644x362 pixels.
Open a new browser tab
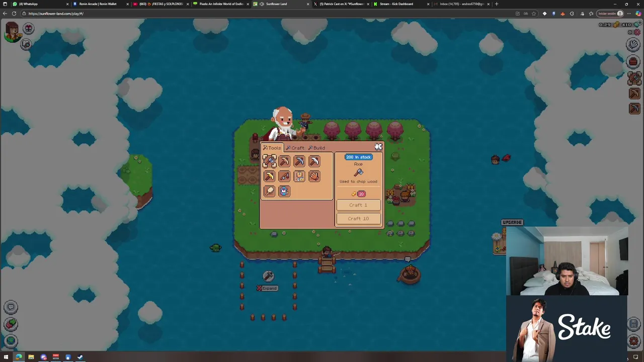tap(497, 4)
